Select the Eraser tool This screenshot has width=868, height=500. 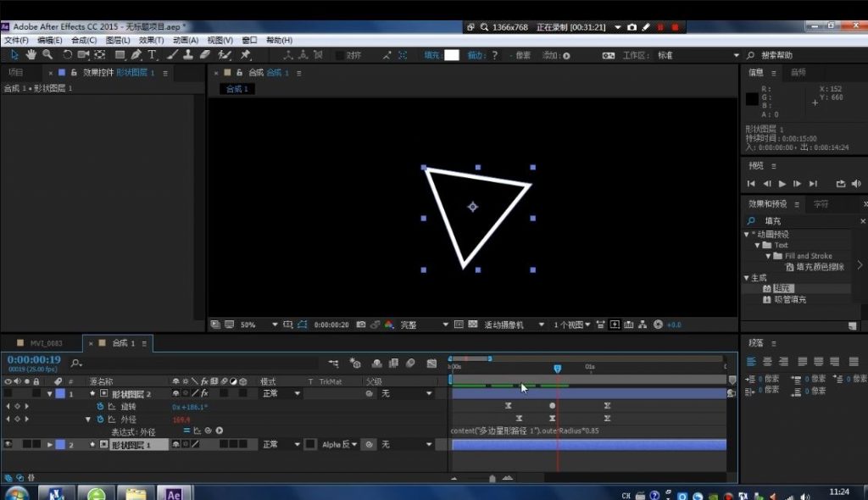click(205, 55)
